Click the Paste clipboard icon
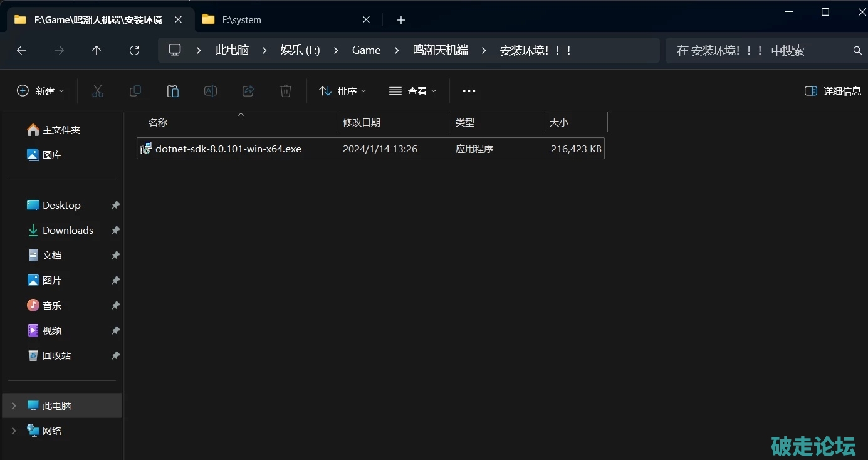Viewport: 868px width, 460px height. click(x=173, y=91)
